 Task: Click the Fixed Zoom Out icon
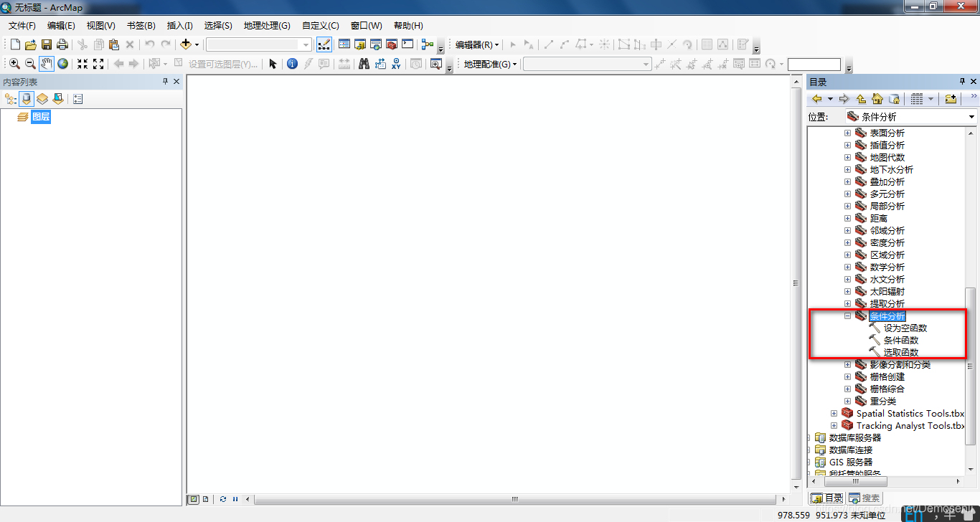pos(98,64)
